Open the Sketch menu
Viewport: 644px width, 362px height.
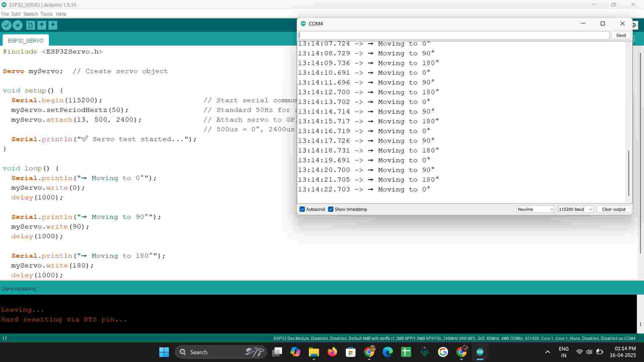coord(31,14)
